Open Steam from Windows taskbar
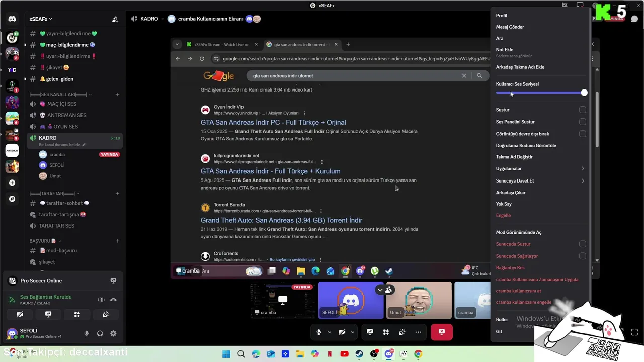This screenshot has width=644, height=362. pos(359,354)
